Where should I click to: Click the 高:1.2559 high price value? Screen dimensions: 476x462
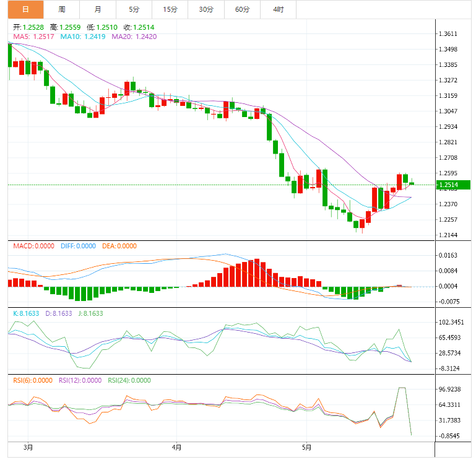(65, 27)
